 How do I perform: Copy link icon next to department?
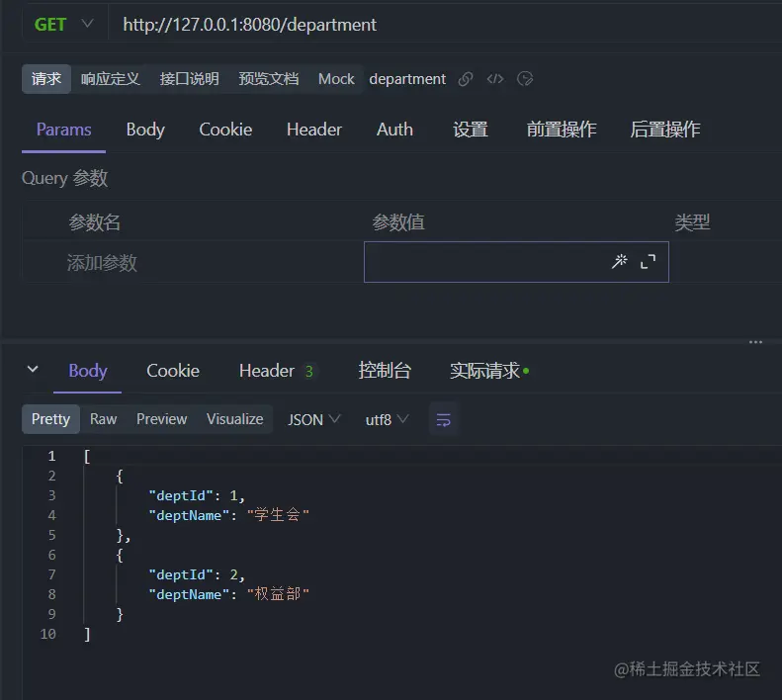click(466, 79)
